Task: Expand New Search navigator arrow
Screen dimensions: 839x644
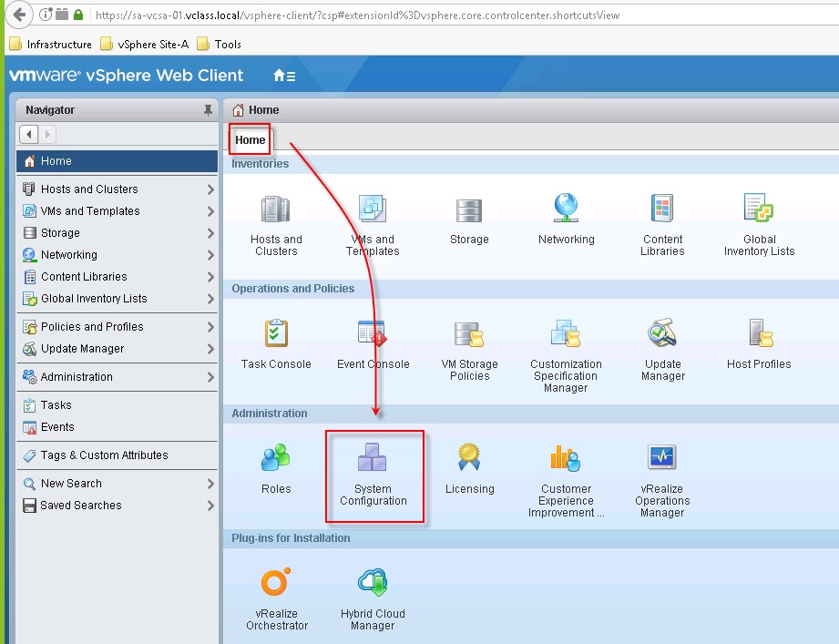Action: tap(210, 484)
